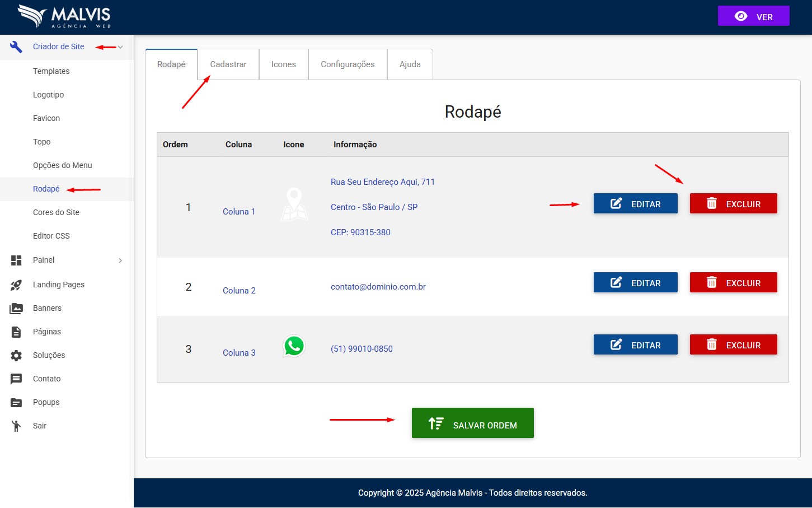Open the Configurações tab
Screen dimensions: 812x508
tap(348, 64)
